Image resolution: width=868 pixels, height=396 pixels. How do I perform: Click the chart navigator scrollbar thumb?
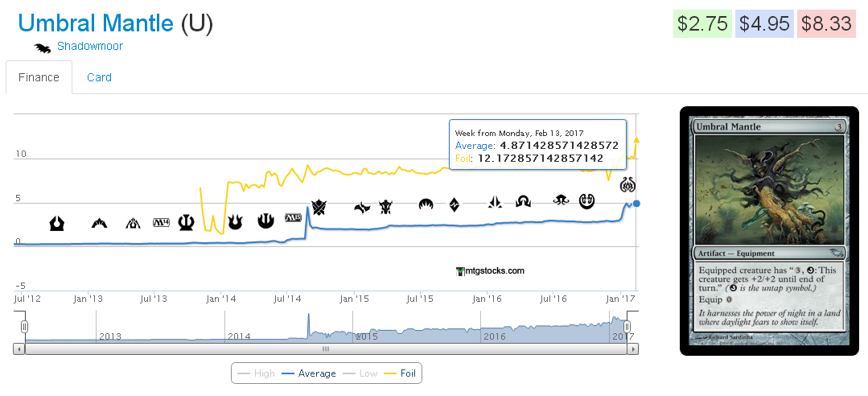(x=326, y=349)
